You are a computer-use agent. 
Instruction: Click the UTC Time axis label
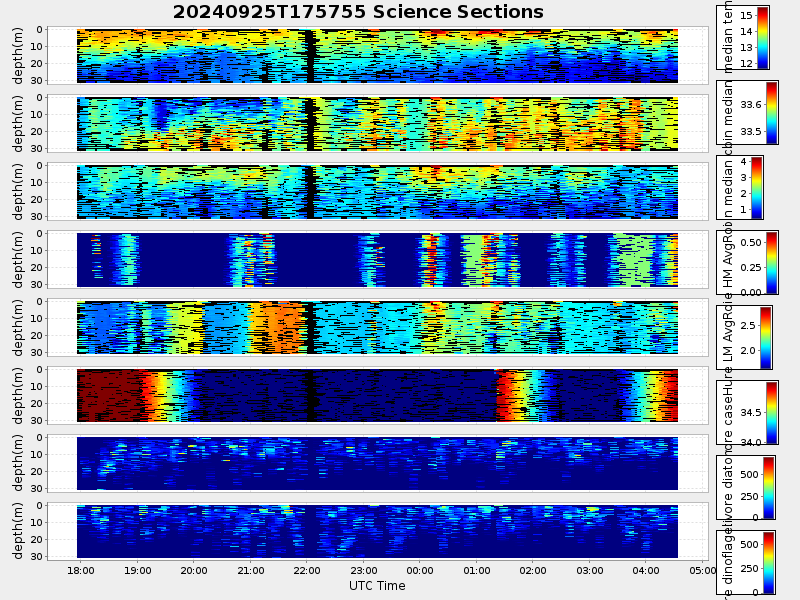point(377,586)
